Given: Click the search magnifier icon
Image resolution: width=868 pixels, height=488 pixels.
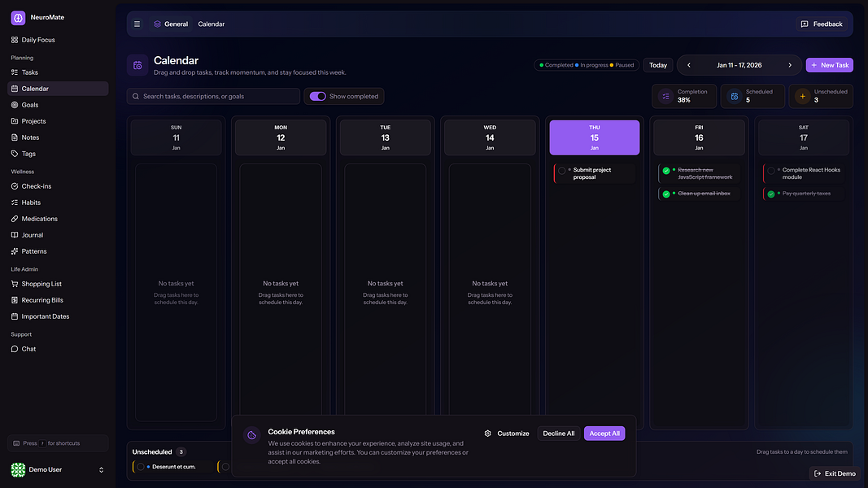Looking at the screenshot, I should [x=136, y=96].
